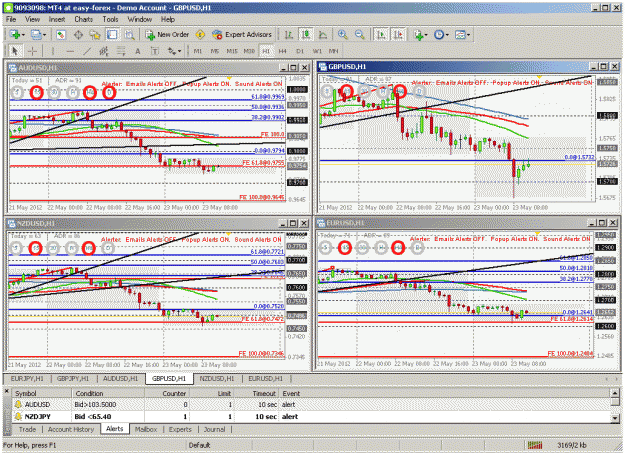The image size is (625, 453).
Task: Sort alerts by Symbol column
Action: tap(42, 394)
